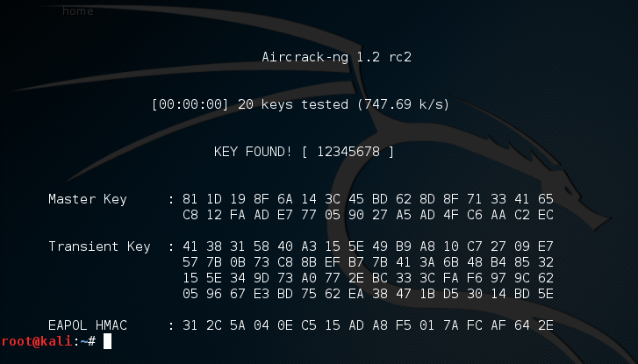Screen dimensions: 638x364
Task: Click the Transient Key label
Action: (99, 246)
